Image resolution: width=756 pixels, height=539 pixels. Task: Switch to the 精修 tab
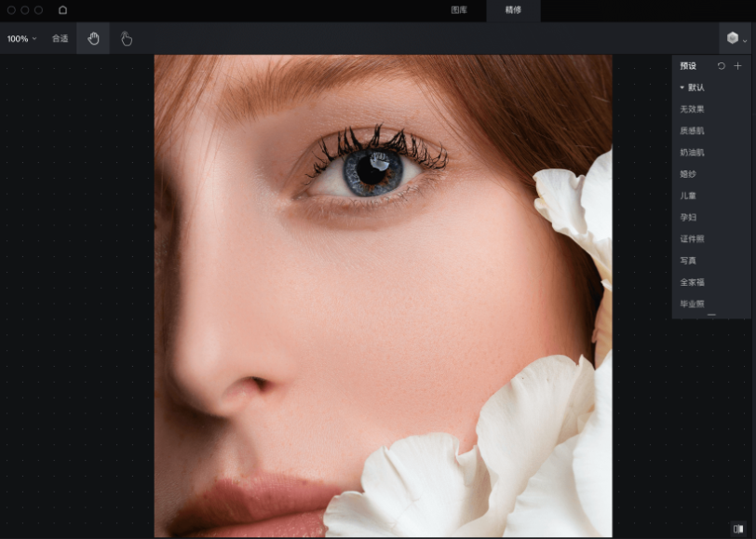tap(513, 10)
